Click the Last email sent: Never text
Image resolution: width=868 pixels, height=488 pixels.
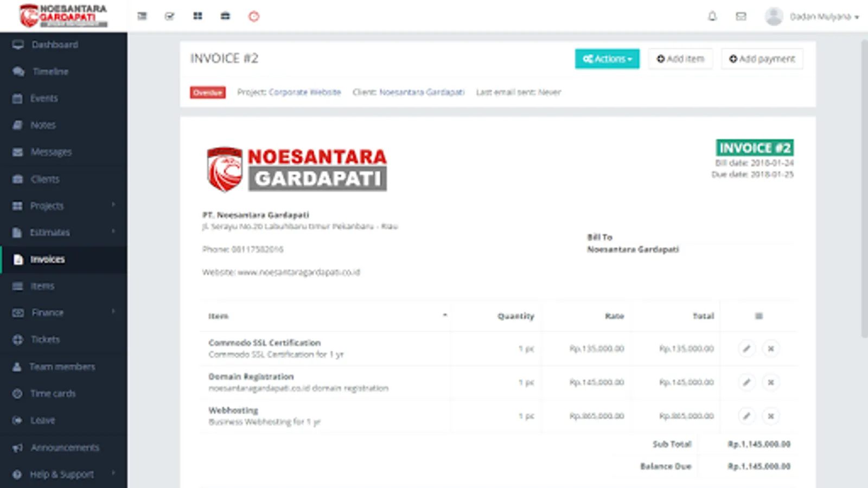coord(519,92)
